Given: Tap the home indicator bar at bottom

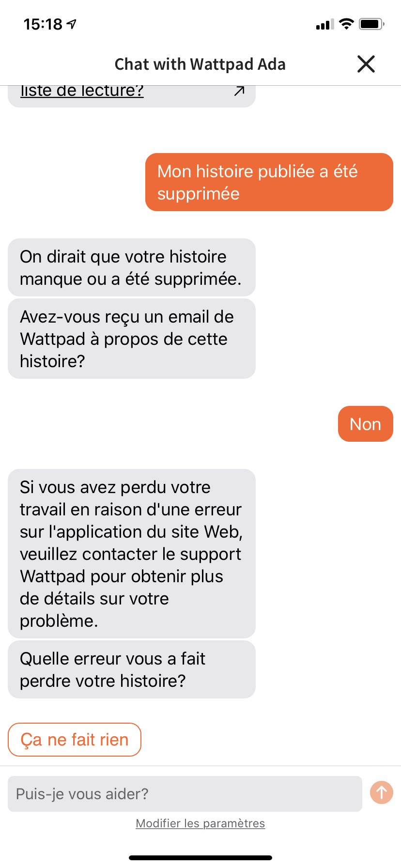Looking at the screenshot, I should pos(200,858).
